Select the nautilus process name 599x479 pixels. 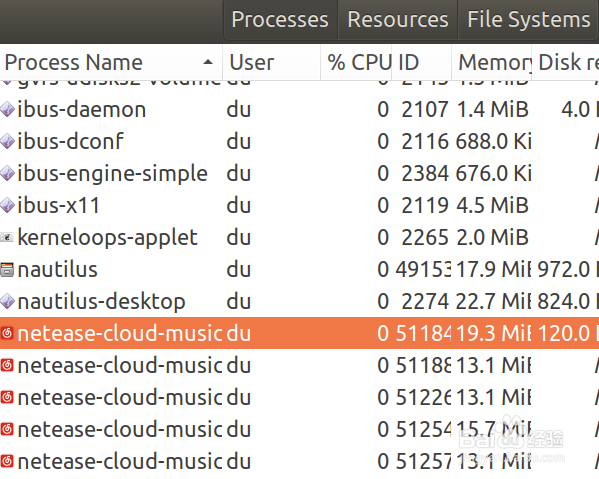tap(58, 270)
